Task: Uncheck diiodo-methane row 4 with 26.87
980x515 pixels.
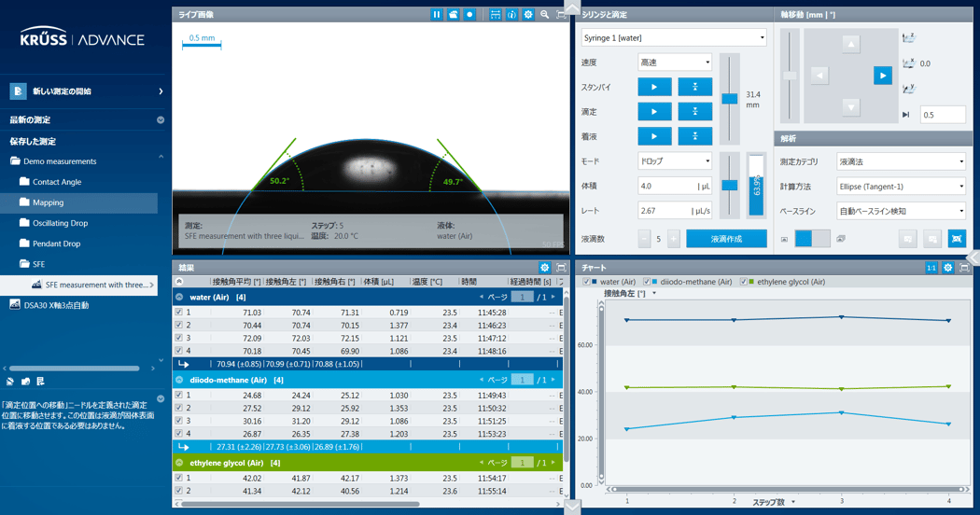Action: [x=179, y=434]
